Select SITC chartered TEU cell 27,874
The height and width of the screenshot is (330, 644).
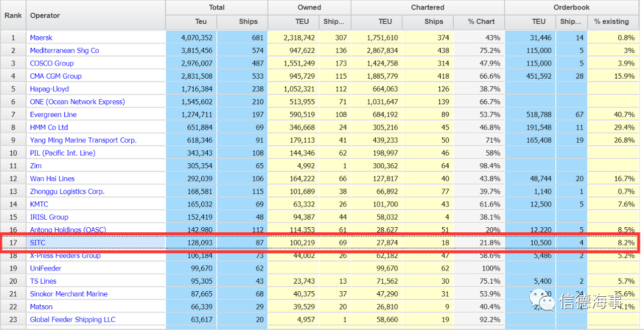click(377, 242)
